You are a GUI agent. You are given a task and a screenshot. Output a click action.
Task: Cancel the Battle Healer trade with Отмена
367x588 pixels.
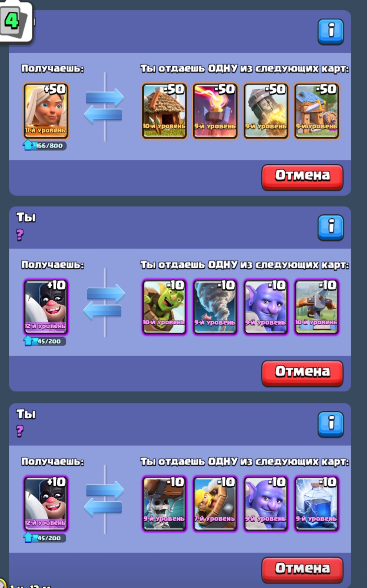click(302, 177)
